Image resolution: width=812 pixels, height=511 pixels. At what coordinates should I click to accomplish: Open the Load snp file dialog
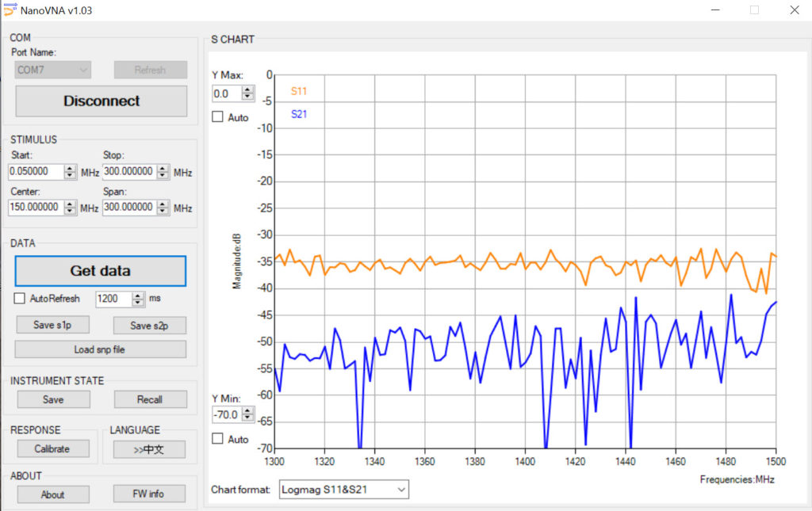101,349
